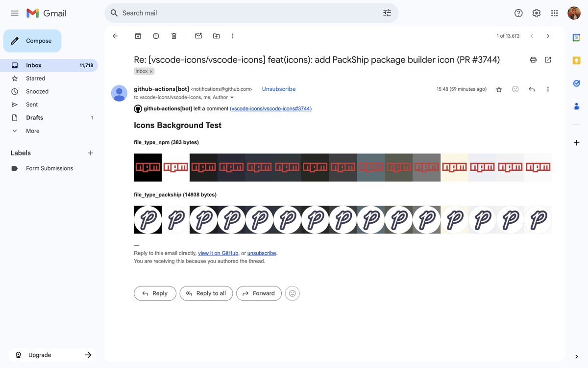Open the main menu hamburger icon
This screenshot has width=588, height=368.
coord(15,13)
